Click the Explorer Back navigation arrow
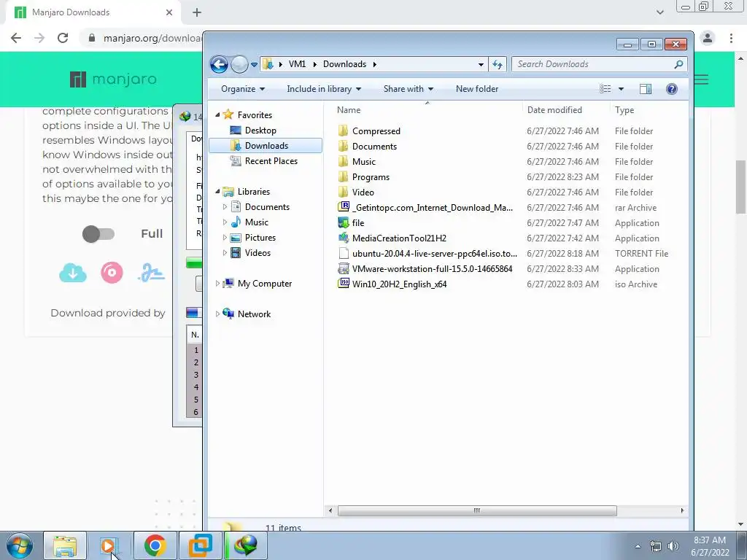The height and width of the screenshot is (560, 747). pos(219,64)
